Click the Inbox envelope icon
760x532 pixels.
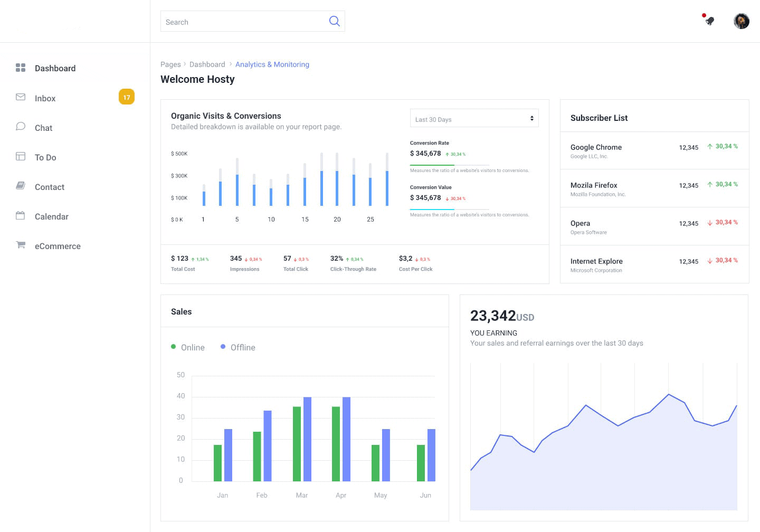[20, 97]
